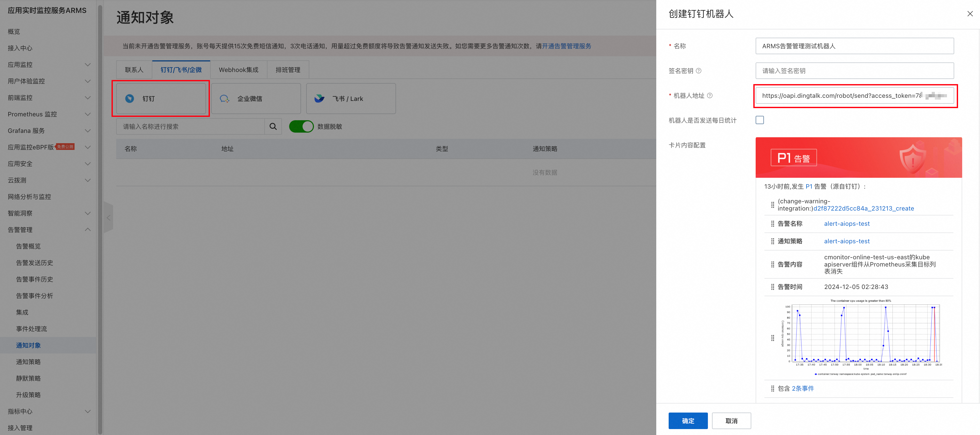Collapse 告警管理 menu chevron
This screenshot has width=980, height=435.
(x=88, y=230)
